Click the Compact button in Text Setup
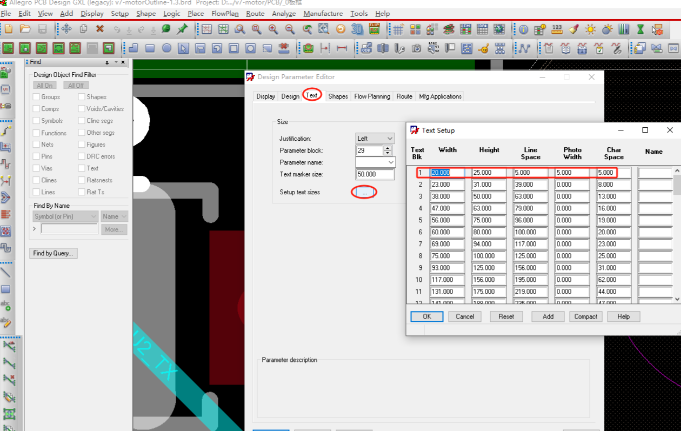This screenshot has width=681, height=431. 587,316
